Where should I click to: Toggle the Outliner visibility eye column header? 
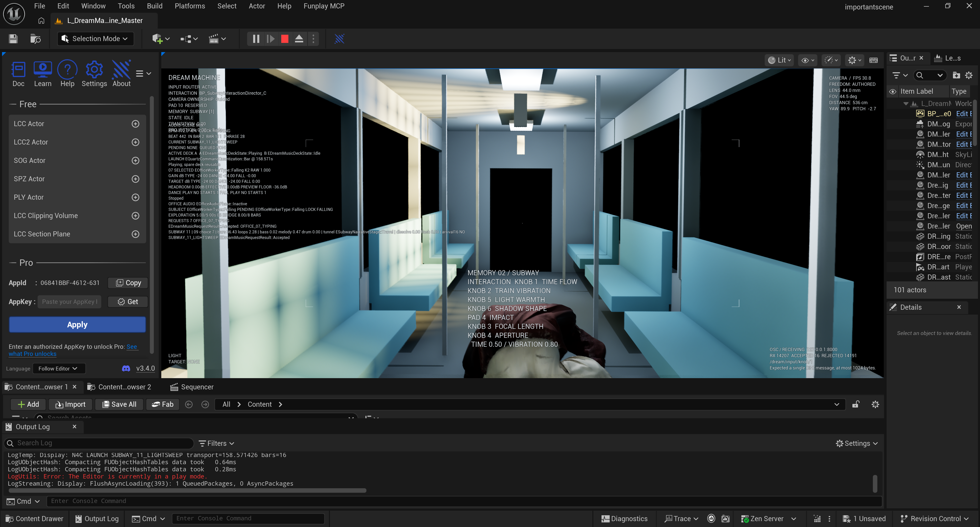[892, 92]
